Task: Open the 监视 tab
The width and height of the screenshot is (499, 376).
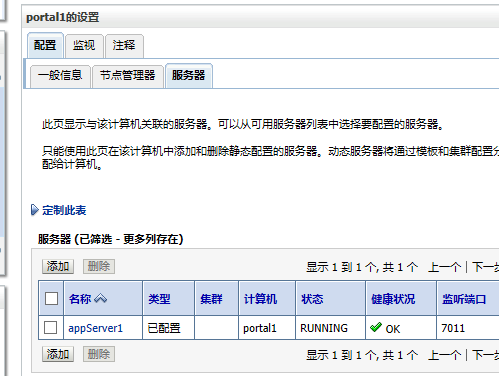Action: tap(84, 45)
